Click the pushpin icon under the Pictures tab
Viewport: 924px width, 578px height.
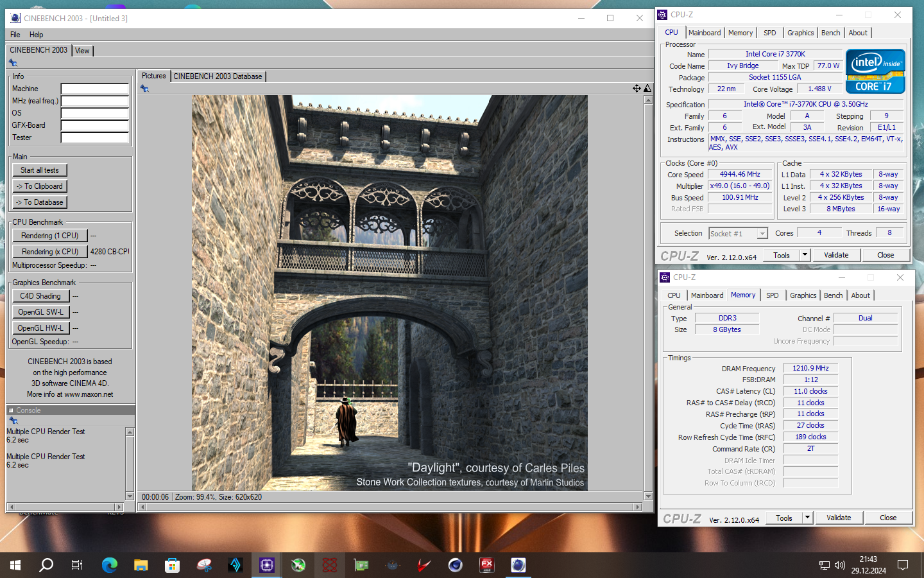coord(144,89)
